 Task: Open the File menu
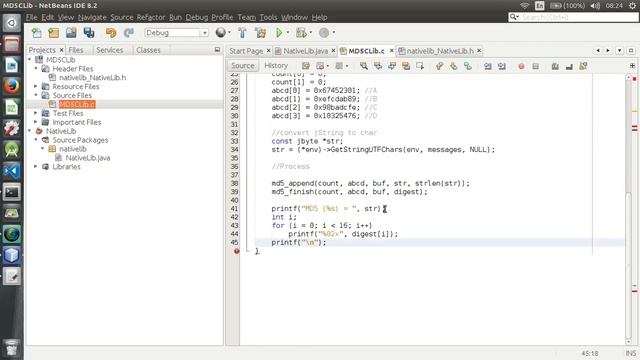(x=31, y=17)
